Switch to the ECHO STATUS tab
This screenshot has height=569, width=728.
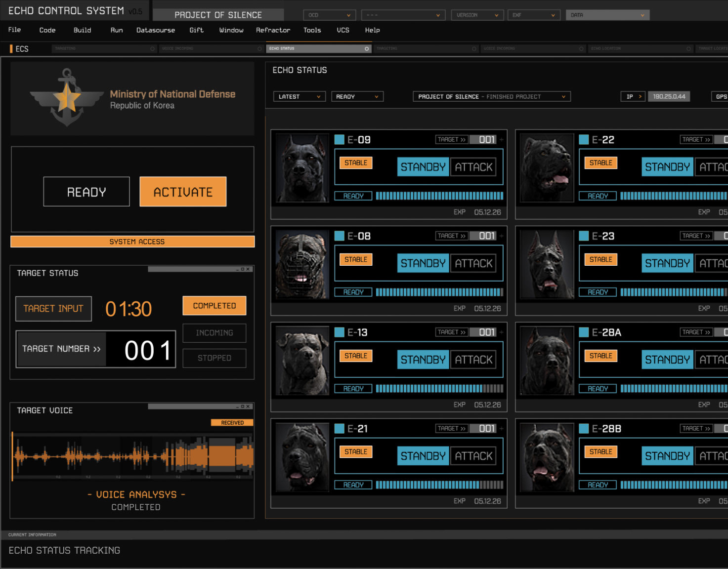[x=318, y=49]
